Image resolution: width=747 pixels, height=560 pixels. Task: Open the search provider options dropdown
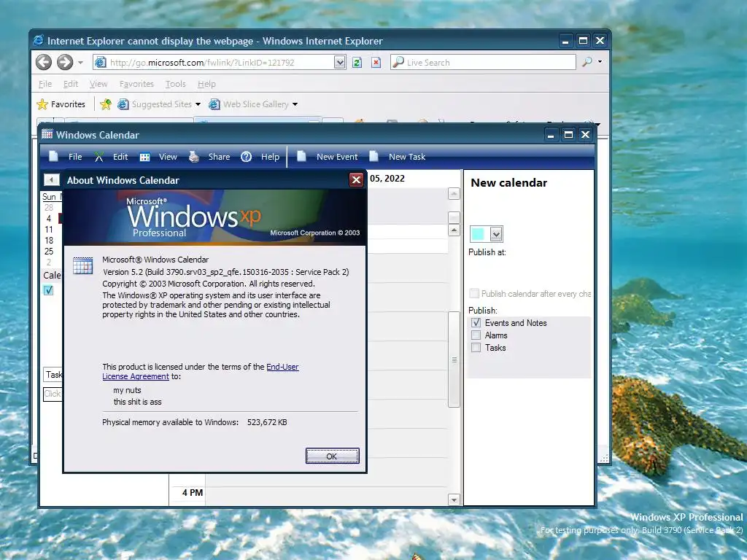(x=600, y=62)
